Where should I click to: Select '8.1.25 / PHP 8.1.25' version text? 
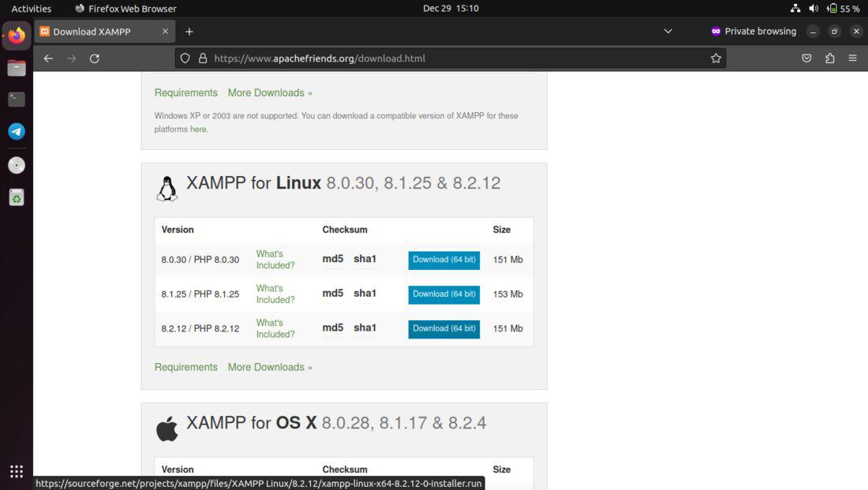click(200, 294)
